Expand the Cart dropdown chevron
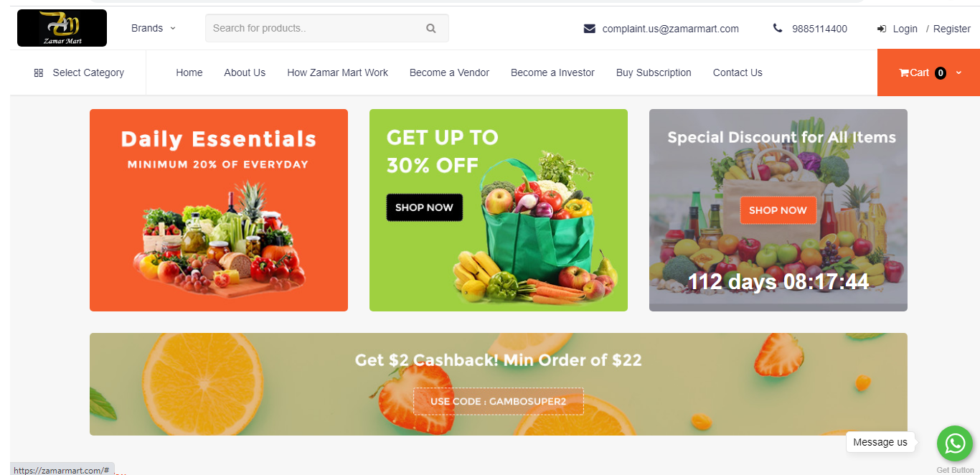The width and height of the screenshot is (980, 475). (x=958, y=72)
